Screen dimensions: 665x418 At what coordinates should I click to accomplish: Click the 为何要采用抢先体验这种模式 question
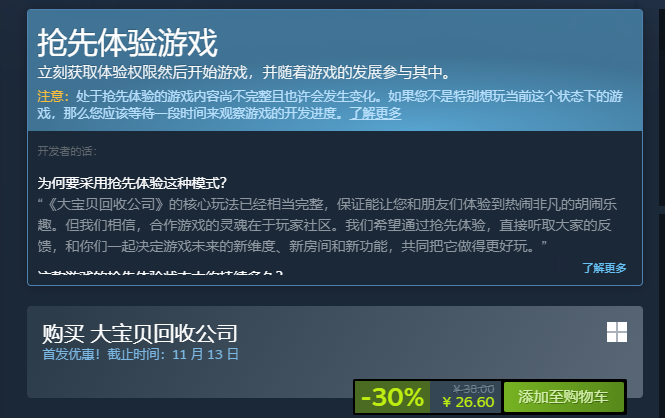coord(132,183)
